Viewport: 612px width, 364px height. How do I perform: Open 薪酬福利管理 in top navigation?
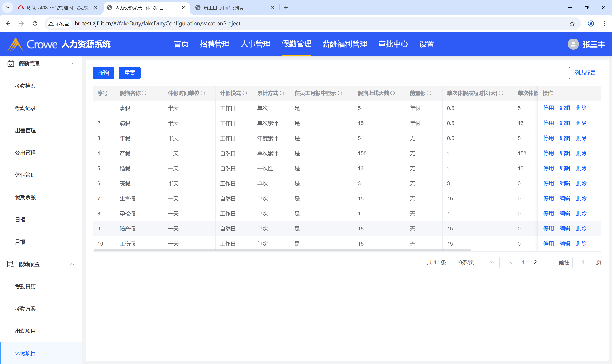[x=345, y=44]
